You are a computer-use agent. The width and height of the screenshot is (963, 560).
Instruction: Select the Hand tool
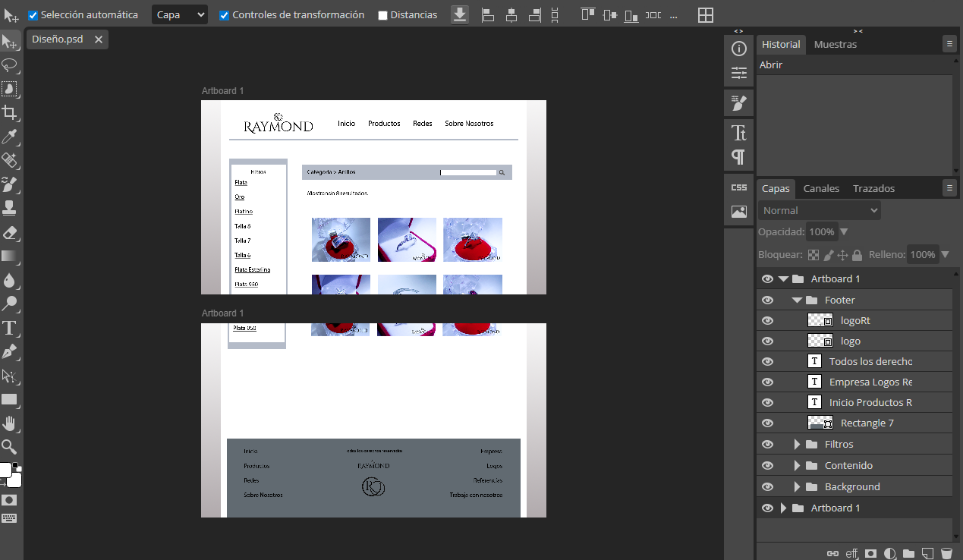pos(10,423)
